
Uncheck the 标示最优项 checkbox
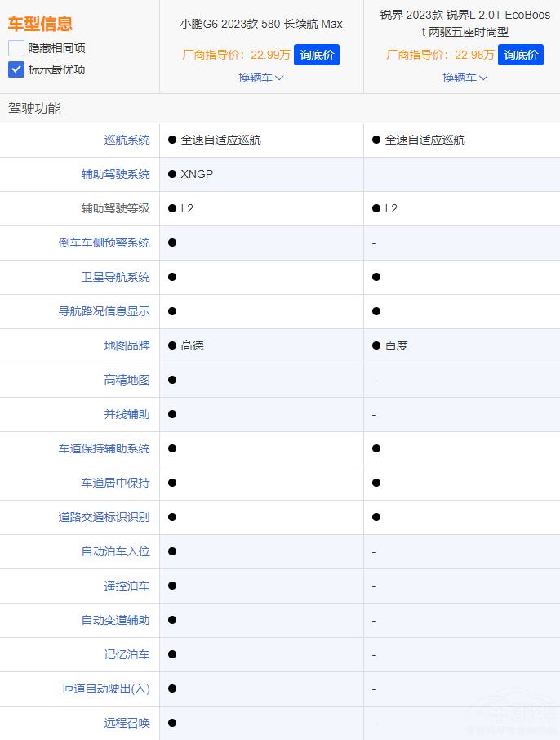click(x=16, y=69)
